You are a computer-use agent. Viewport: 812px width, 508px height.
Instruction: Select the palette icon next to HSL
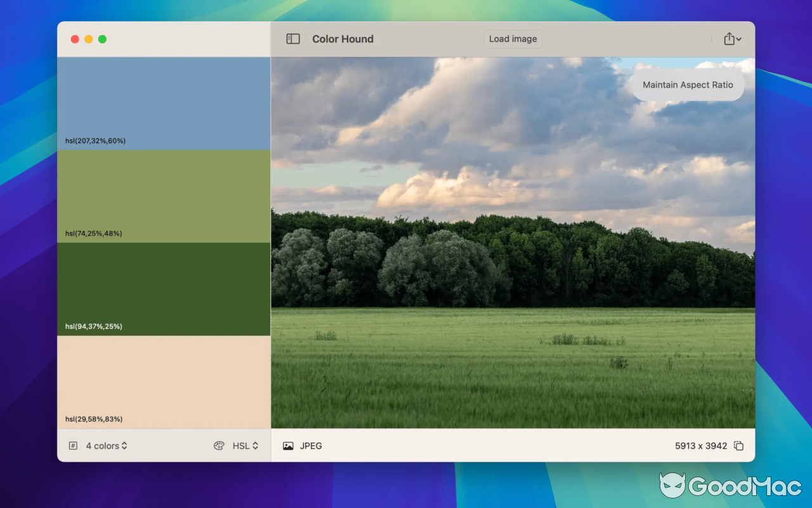click(x=219, y=445)
